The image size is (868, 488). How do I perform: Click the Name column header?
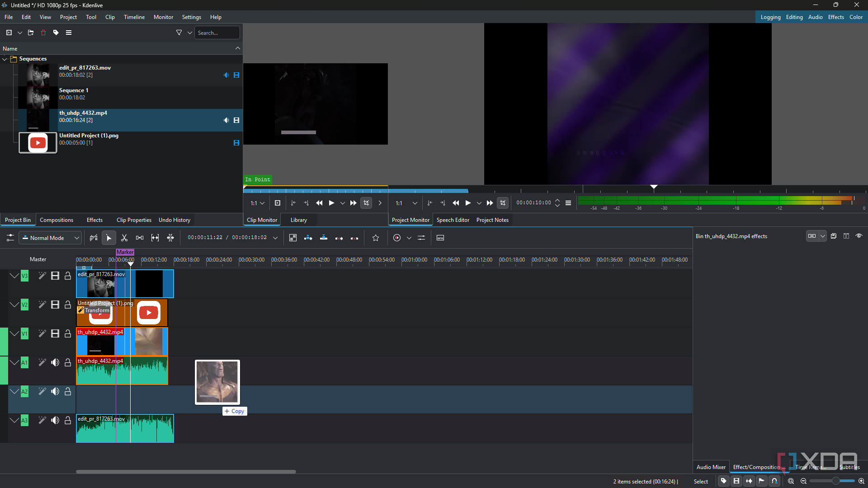121,48
